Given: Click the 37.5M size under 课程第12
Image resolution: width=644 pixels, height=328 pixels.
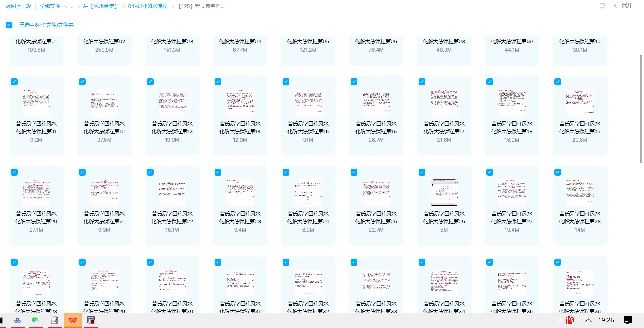Looking at the screenshot, I should coord(104,140).
